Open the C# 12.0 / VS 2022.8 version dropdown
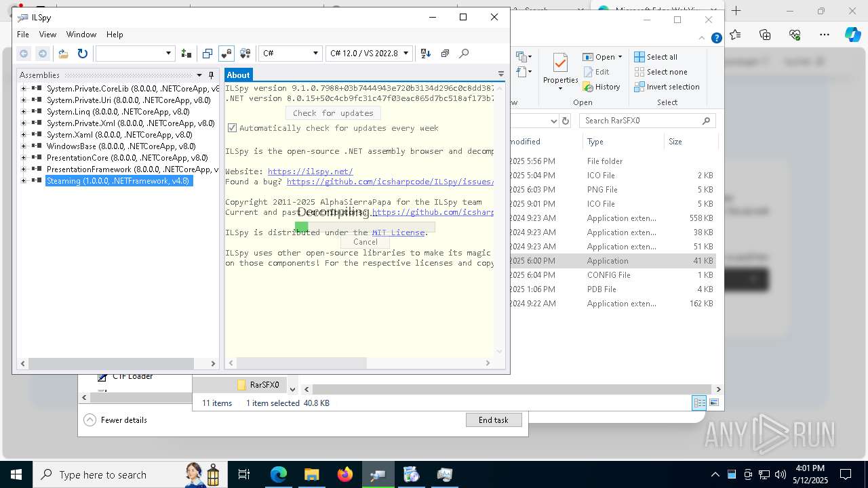868x488 pixels. coord(370,54)
